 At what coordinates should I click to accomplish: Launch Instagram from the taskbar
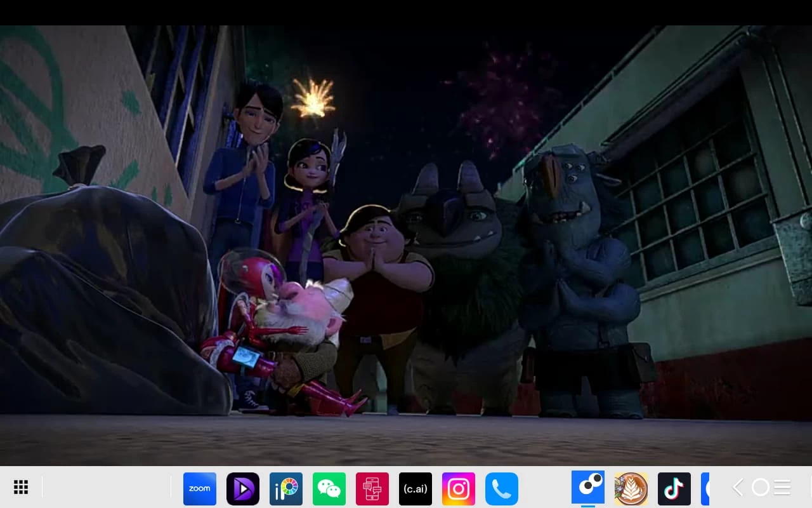459,489
